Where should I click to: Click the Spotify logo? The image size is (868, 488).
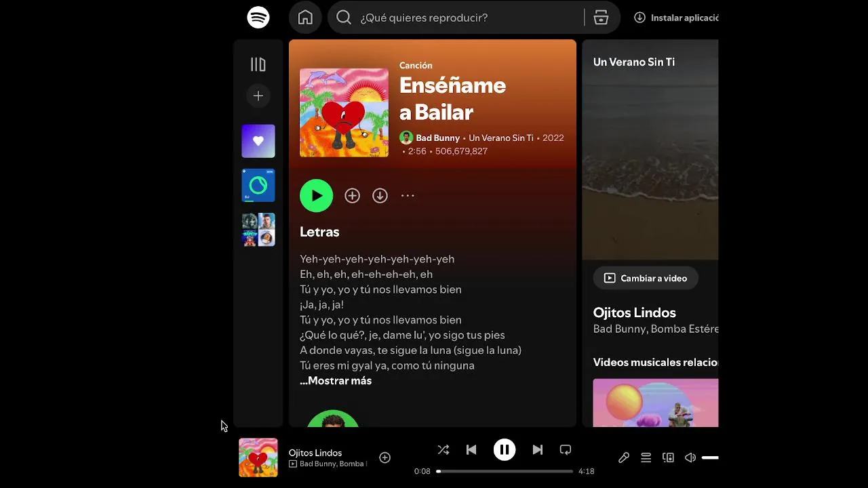[x=258, y=18]
